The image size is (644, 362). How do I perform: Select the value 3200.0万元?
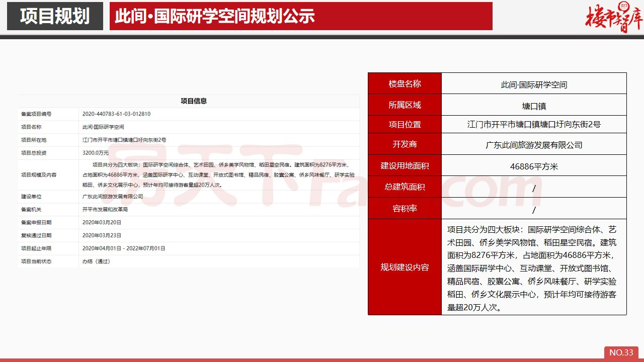click(96, 153)
